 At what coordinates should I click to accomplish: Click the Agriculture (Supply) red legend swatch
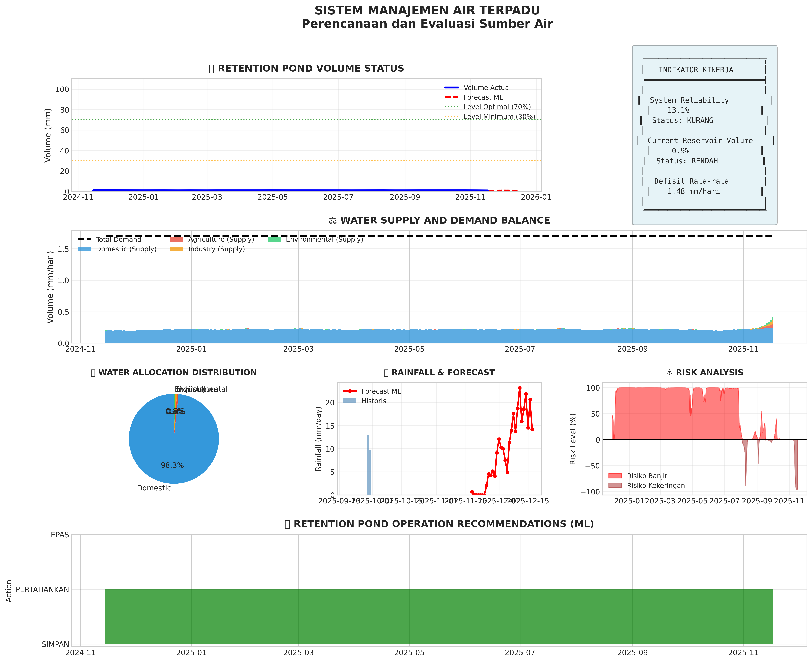(177, 240)
